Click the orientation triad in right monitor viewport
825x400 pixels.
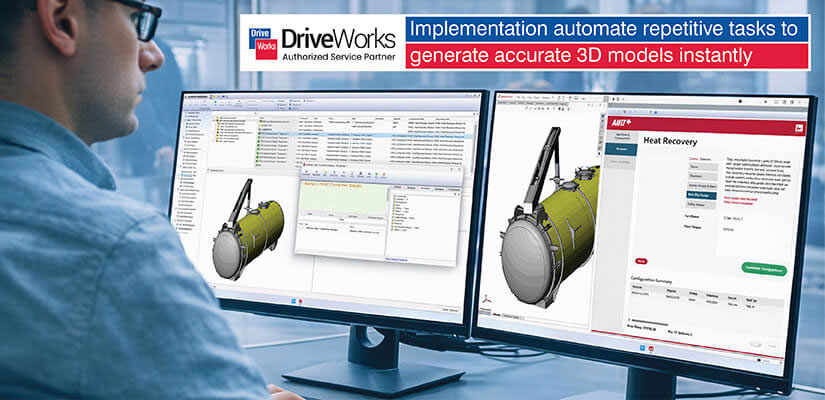tap(486, 300)
